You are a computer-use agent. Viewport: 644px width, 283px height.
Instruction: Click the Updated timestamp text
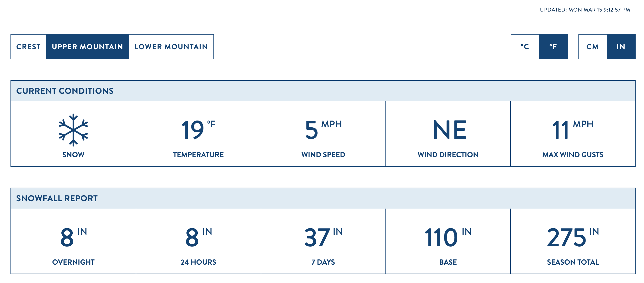585,10
